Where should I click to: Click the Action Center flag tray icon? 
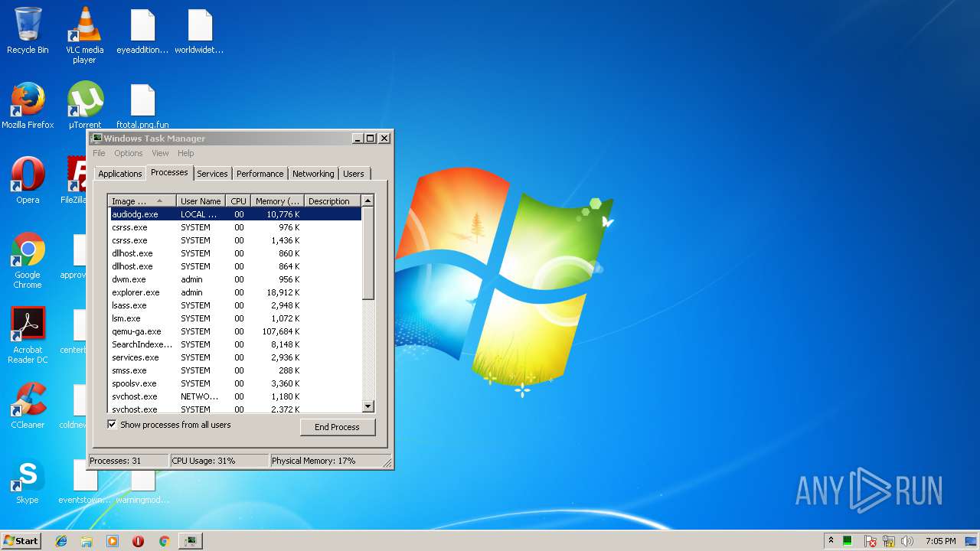pyautogui.click(x=871, y=541)
